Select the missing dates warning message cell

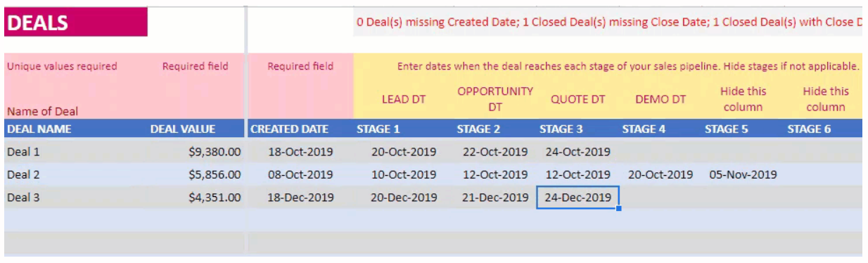(608, 22)
